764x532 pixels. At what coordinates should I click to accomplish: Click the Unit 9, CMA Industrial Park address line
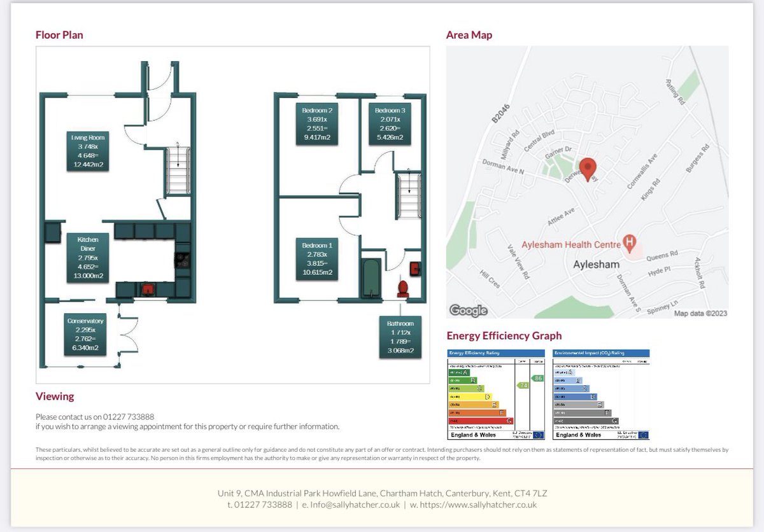(x=382, y=494)
